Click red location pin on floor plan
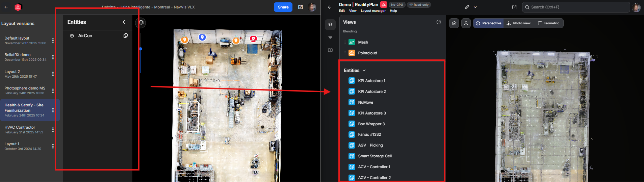The image size is (644, 182). 253,39
